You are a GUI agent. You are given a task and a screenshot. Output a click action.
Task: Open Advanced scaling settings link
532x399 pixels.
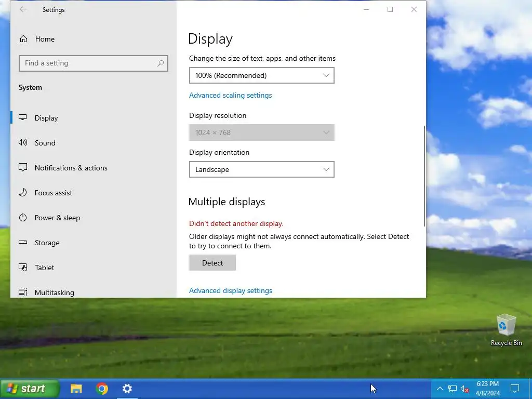230,96
